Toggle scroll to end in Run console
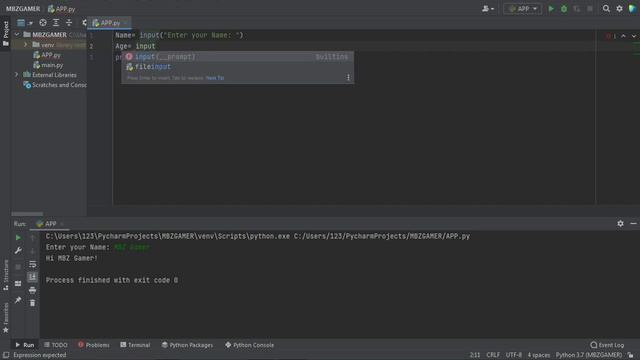This screenshot has width=640, height=360. point(33,277)
